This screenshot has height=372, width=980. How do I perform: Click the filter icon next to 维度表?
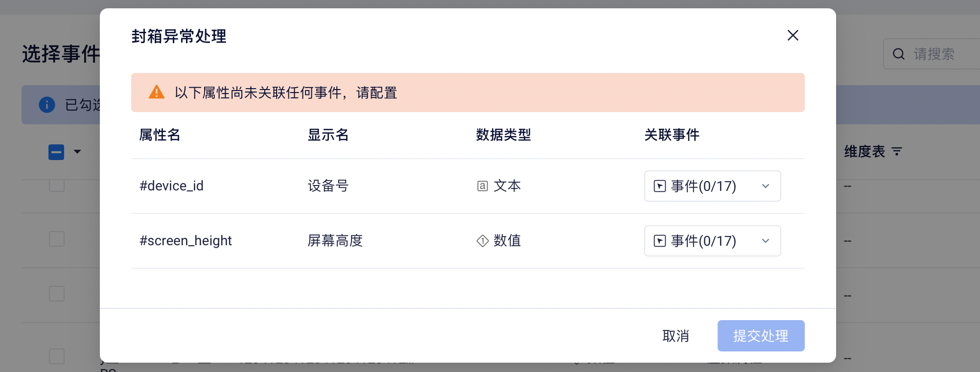point(897,152)
